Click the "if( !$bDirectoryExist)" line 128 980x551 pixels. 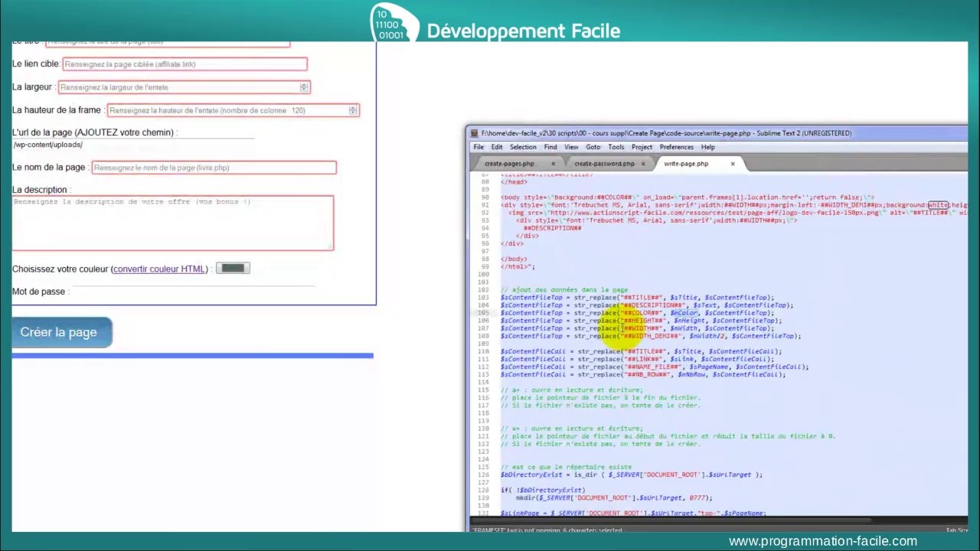pos(543,490)
